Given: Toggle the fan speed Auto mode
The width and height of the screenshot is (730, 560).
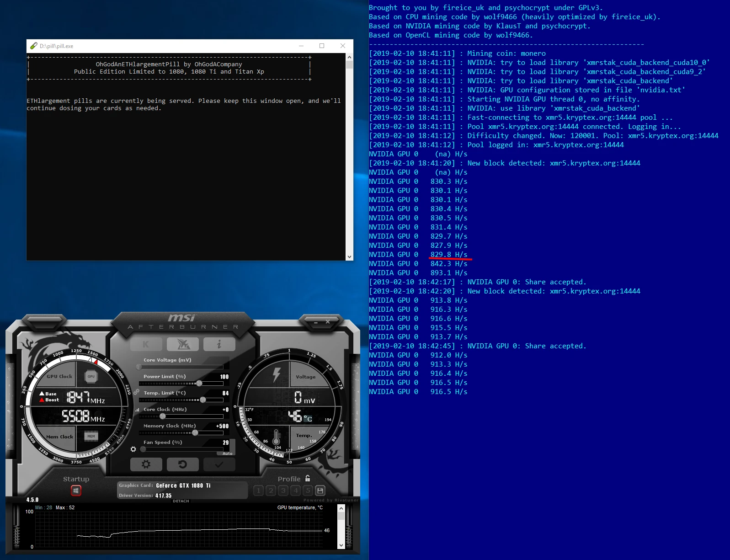Looking at the screenshot, I should (x=227, y=453).
